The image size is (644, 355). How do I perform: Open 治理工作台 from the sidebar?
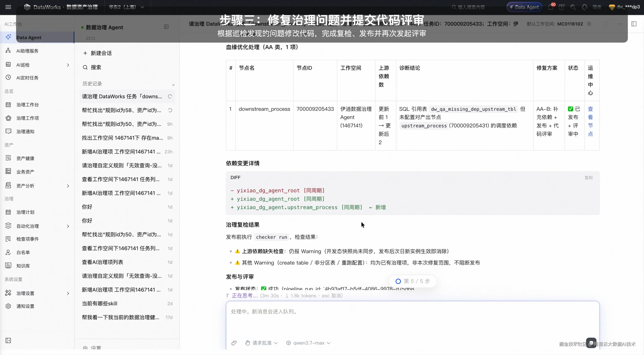pyautogui.click(x=37, y=105)
